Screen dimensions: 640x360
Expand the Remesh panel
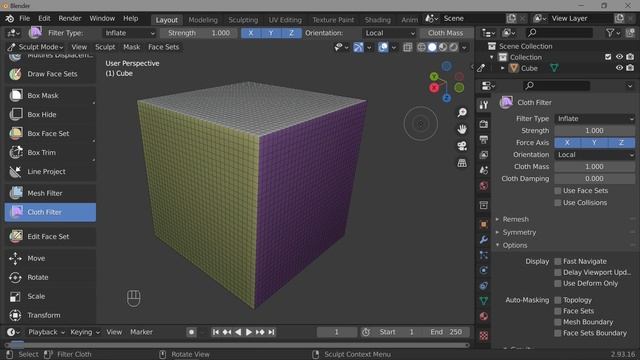pos(516,220)
